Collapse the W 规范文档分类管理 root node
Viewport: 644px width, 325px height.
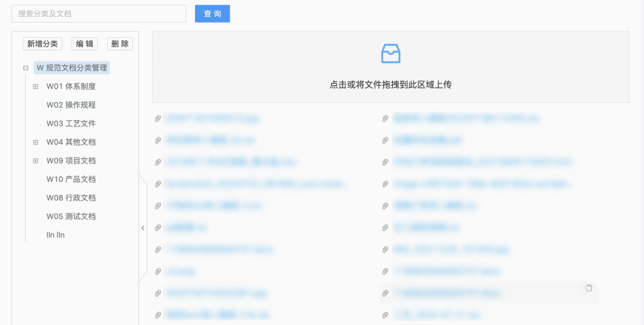(26, 68)
